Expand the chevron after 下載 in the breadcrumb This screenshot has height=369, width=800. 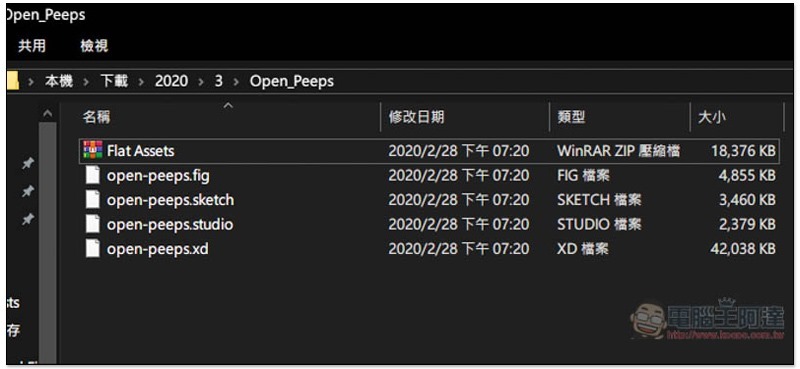pyautogui.click(x=141, y=81)
